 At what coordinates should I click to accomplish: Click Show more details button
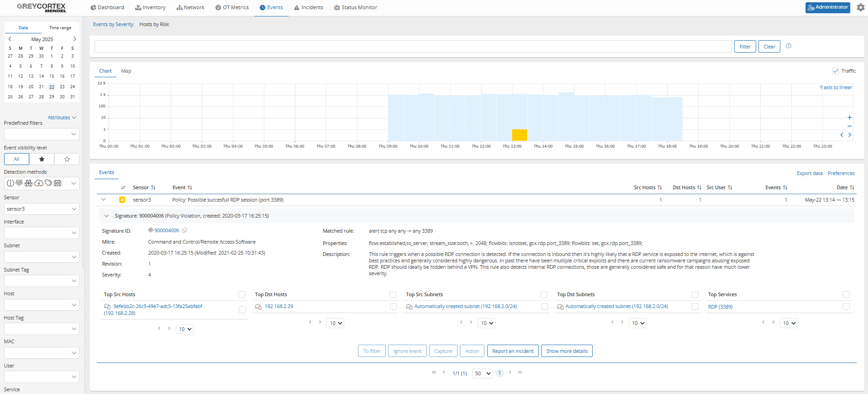pyautogui.click(x=567, y=351)
